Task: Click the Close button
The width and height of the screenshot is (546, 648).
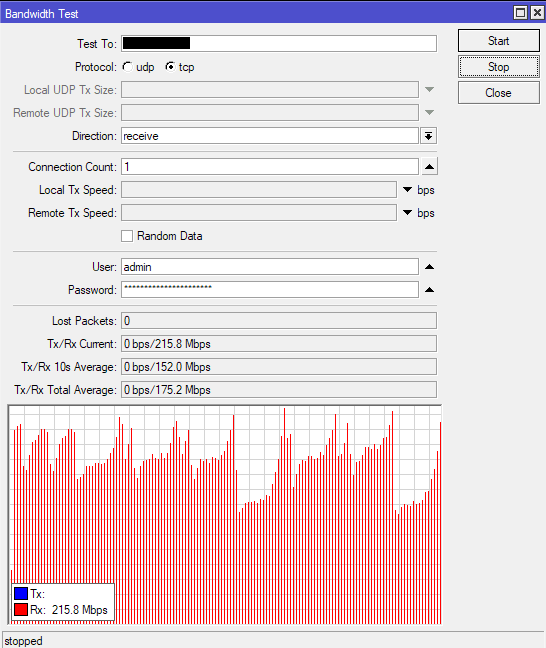Action: (498, 93)
